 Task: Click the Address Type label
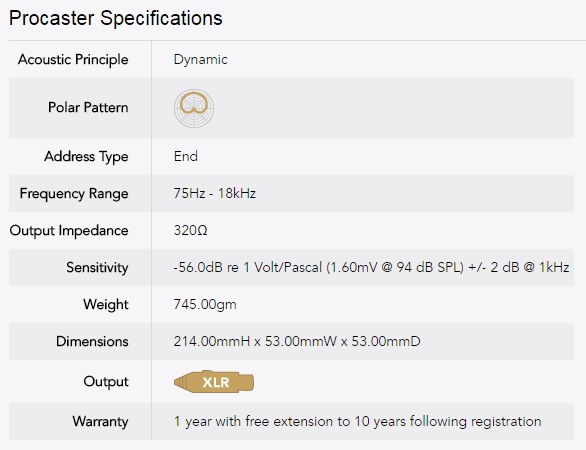tap(86, 156)
